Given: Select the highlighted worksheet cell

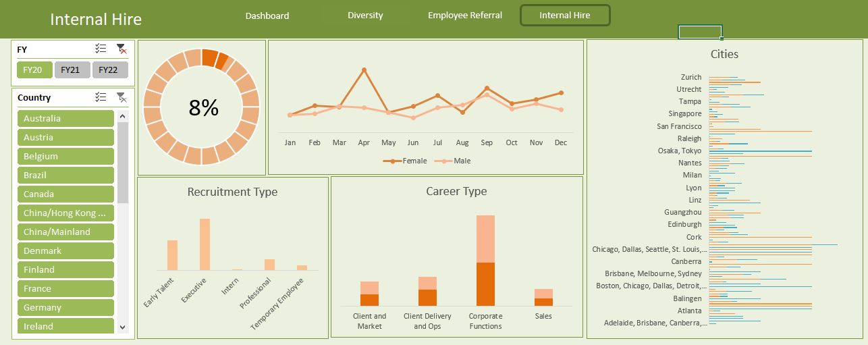Looking at the screenshot, I should click(x=700, y=32).
